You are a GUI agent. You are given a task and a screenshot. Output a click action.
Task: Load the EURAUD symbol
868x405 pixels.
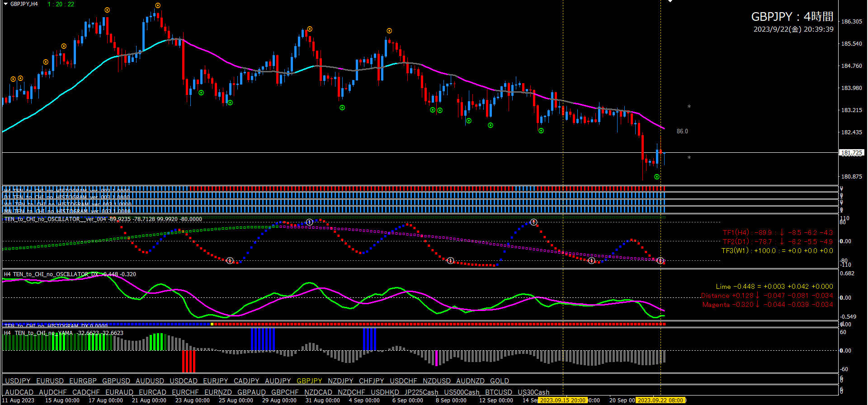click(x=119, y=392)
